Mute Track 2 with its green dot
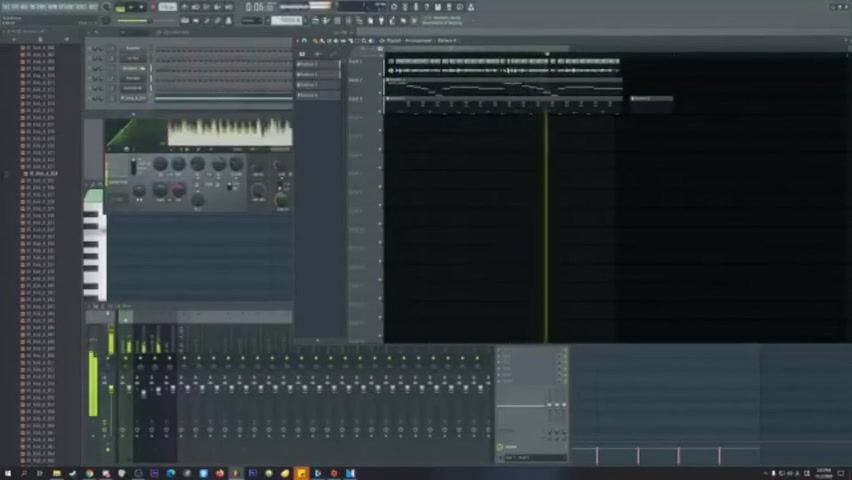This screenshot has width=852, height=480. tap(380, 92)
